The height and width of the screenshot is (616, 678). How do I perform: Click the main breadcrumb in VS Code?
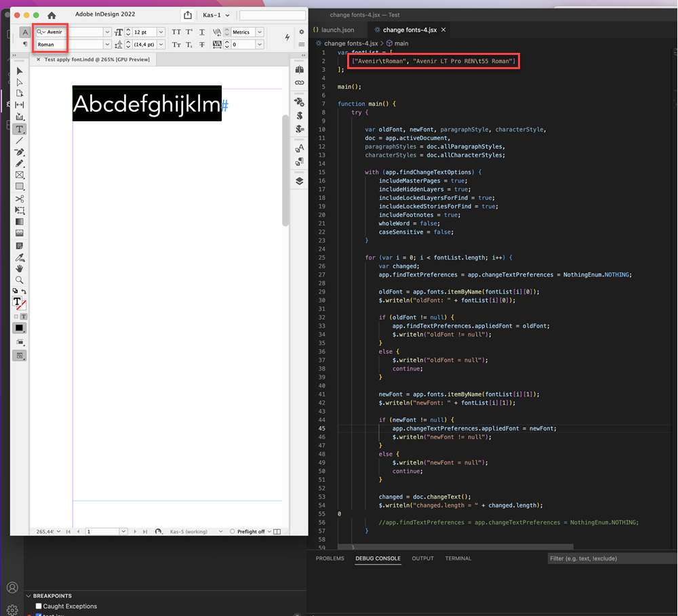click(x=397, y=43)
